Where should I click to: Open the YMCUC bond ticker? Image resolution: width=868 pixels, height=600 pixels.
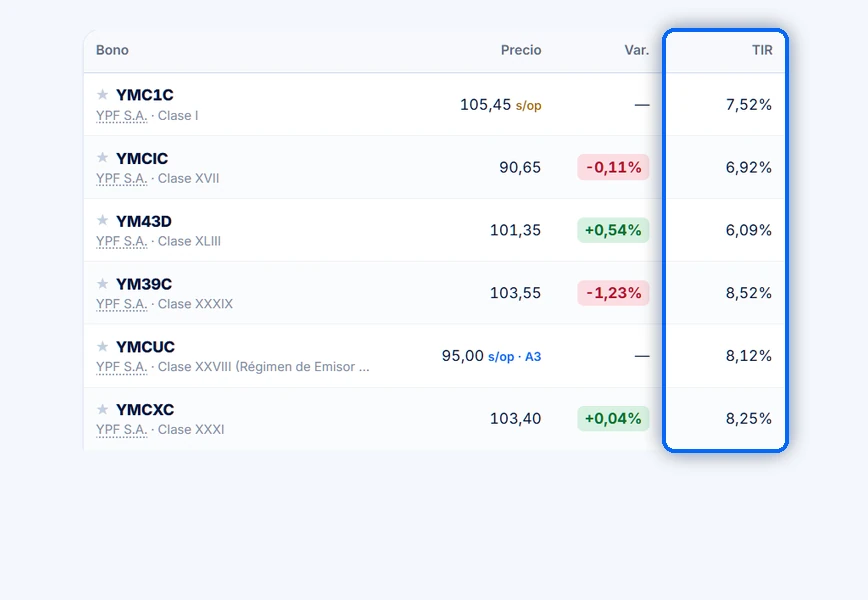(145, 347)
